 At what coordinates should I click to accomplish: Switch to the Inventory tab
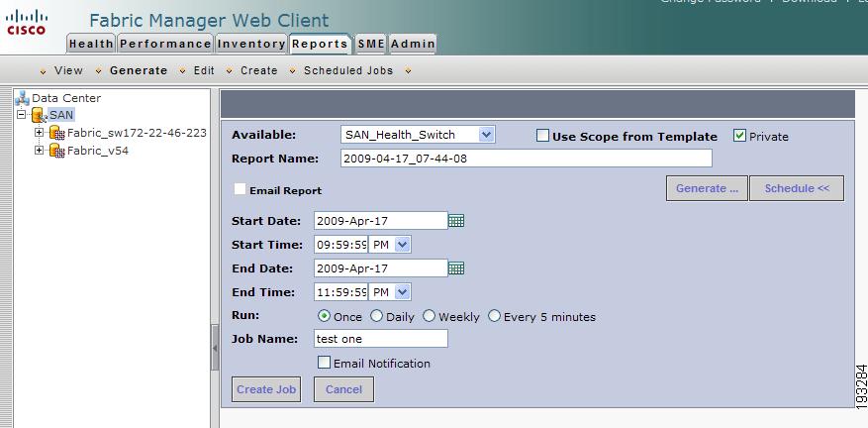[x=250, y=44]
